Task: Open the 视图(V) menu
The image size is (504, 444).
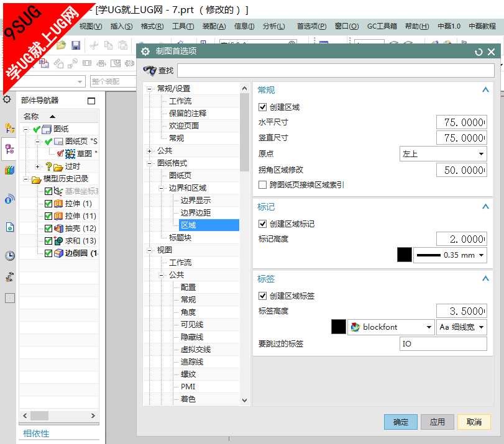Action: point(91,26)
